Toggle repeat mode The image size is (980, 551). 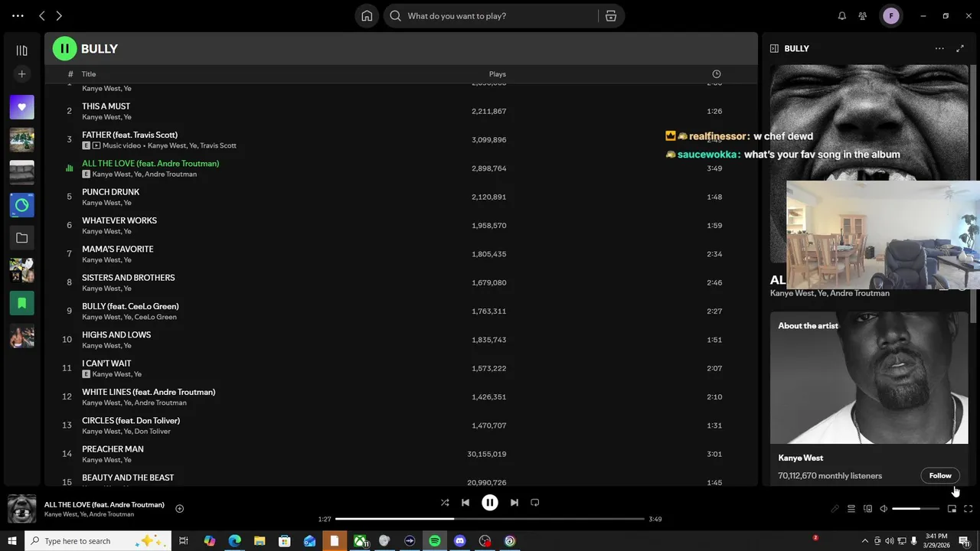pyautogui.click(x=535, y=503)
